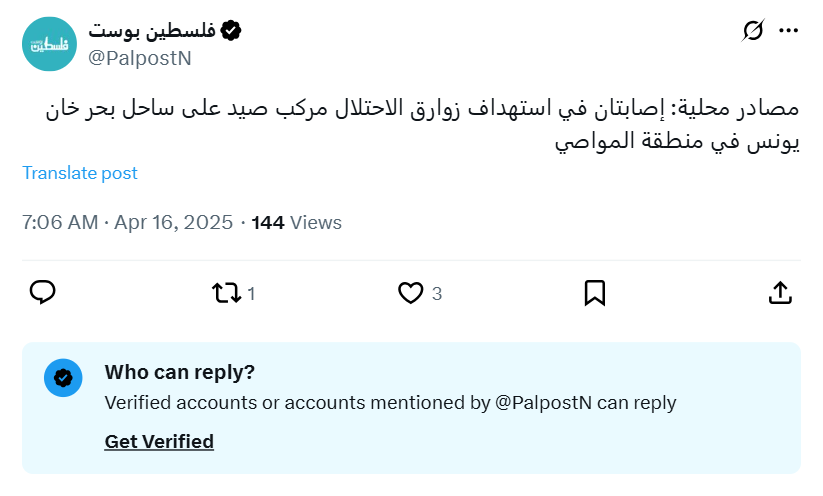Click the like count number 3
Image resolution: width=823 pixels, height=496 pixels.
[437, 294]
